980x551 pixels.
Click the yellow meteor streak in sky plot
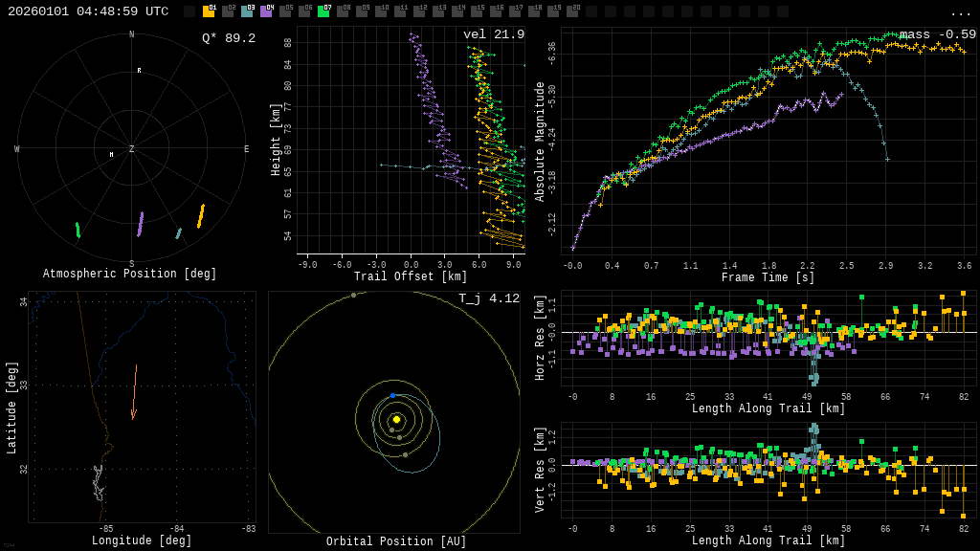tap(201, 216)
